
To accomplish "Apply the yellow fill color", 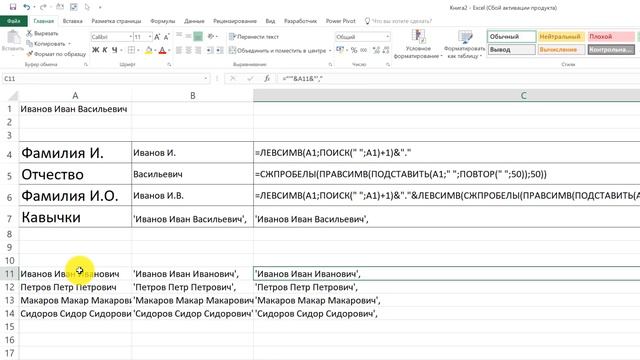I will (149, 50).
